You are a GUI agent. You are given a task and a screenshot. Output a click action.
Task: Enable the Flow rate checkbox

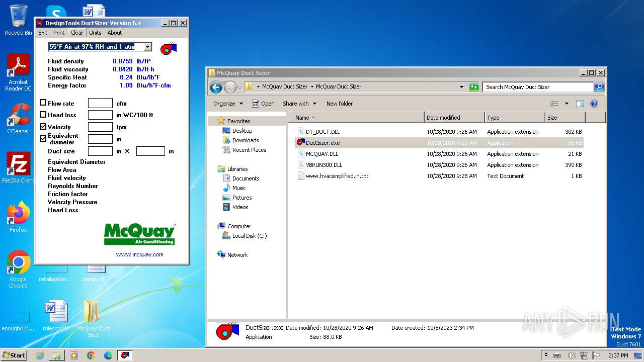click(43, 103)
